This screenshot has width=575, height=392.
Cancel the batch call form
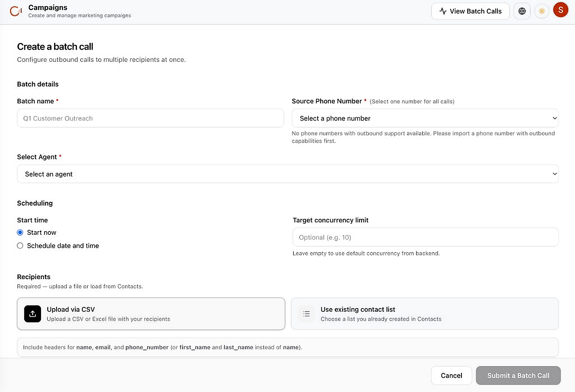point(451,375)
